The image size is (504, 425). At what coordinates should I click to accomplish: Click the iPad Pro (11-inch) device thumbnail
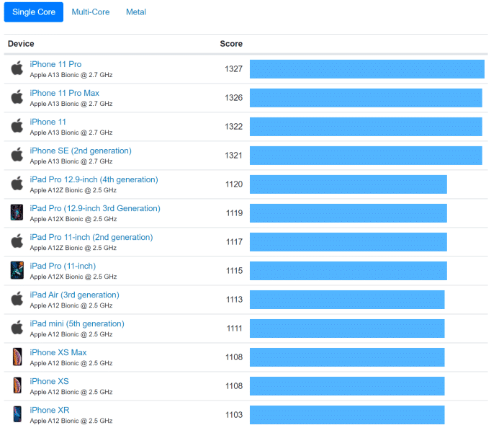(17, 270)
